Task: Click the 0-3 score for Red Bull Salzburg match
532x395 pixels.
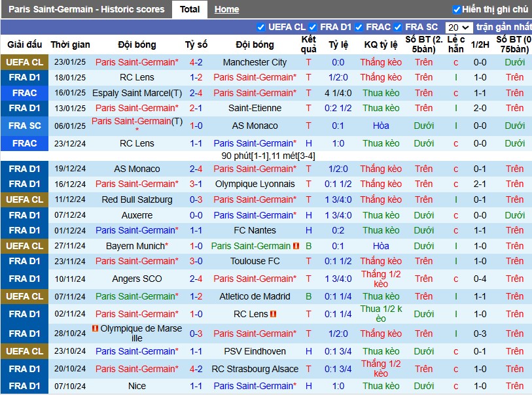Action: click(196, 199)
